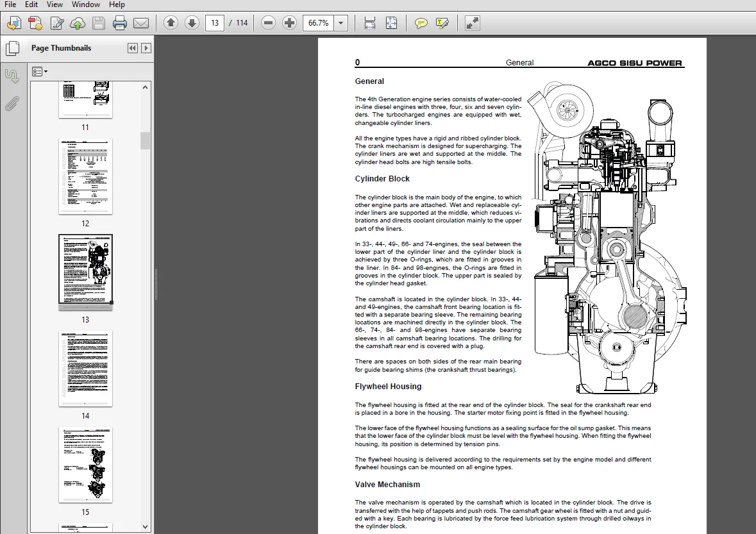Add a sticky note comment
This screenshot has width=756, height=534.
click(421, 22)
